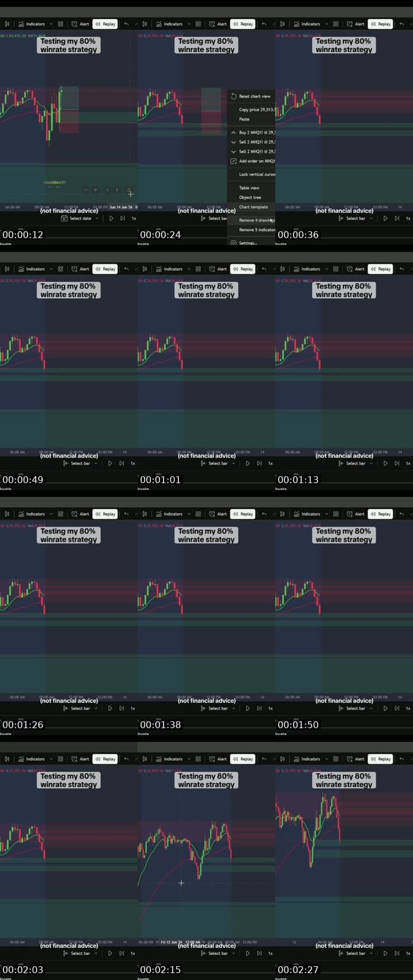Step forward in 00:02:15 frame
Viewport: 413px width, 980px height.
tap(259, 954)
